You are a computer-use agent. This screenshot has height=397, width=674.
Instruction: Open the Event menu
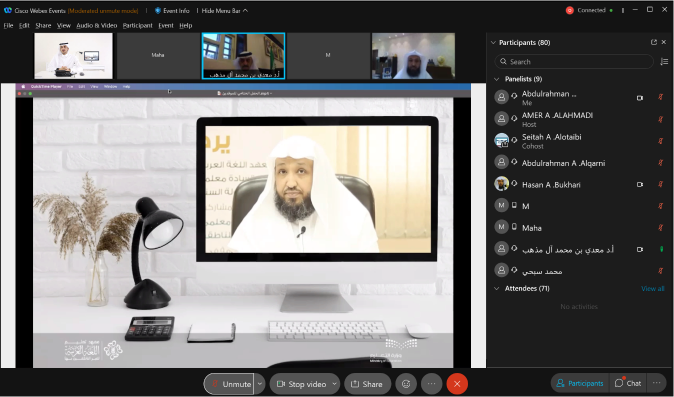166,26
